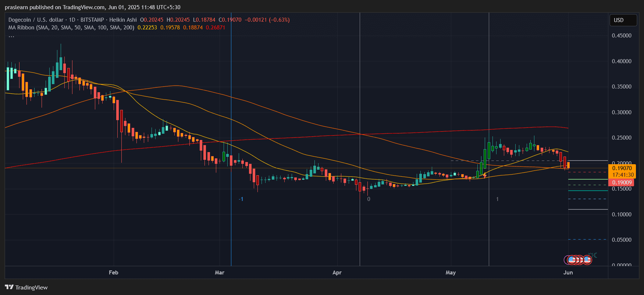The height and width of the screenshot is (295, 644).
Task: Click the orange 0.19070 current price label
Action: pos(622,168)
